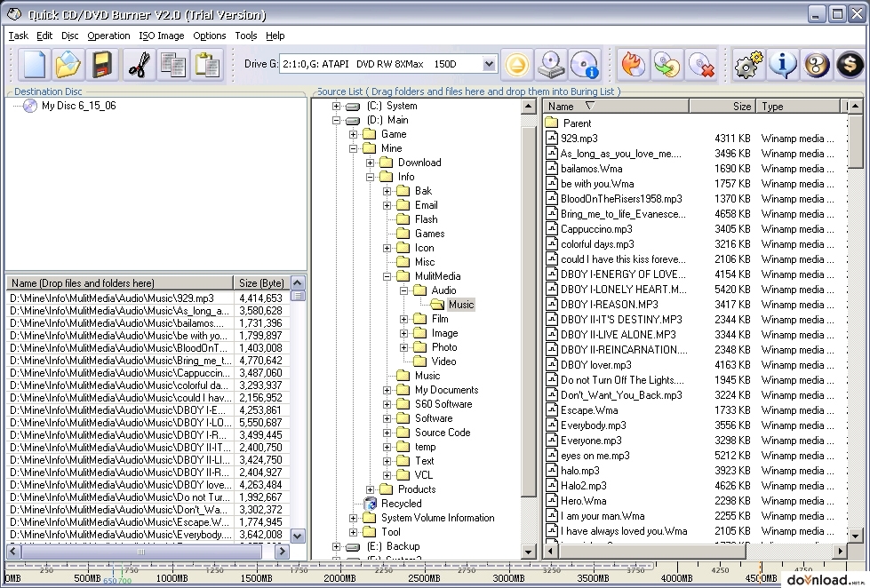This screenshot has height=588, width=870.
Task: Expand the (E:) Backup drive node
Action: pyautogui.click(x=336, y=546)
